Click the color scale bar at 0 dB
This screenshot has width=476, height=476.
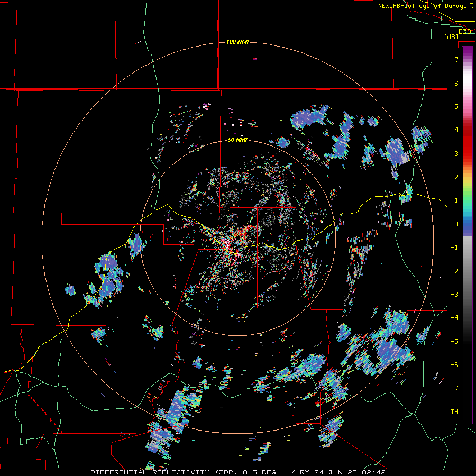(x=467, y=224)
